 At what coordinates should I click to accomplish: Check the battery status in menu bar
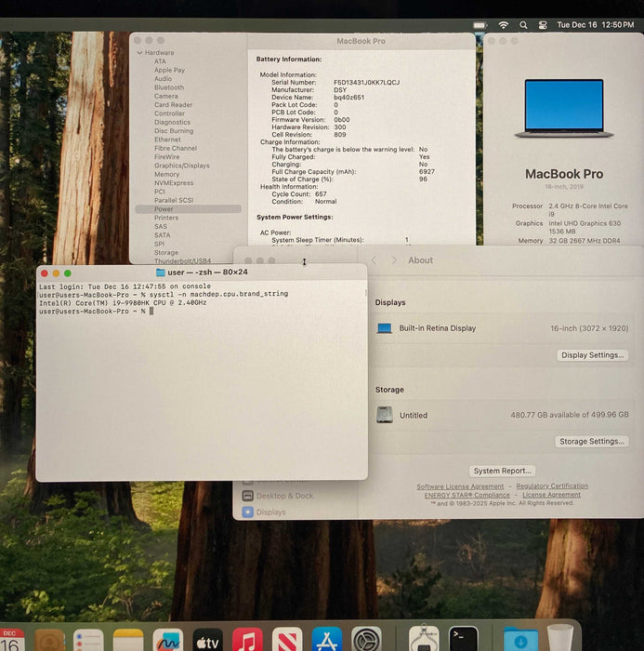click(x=480, y=25)
